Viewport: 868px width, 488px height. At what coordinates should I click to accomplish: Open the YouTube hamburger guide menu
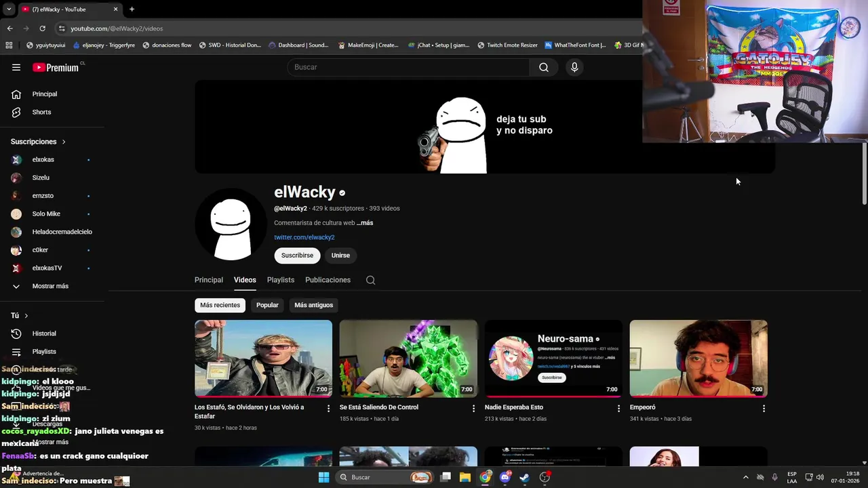[x=16, y=67]
